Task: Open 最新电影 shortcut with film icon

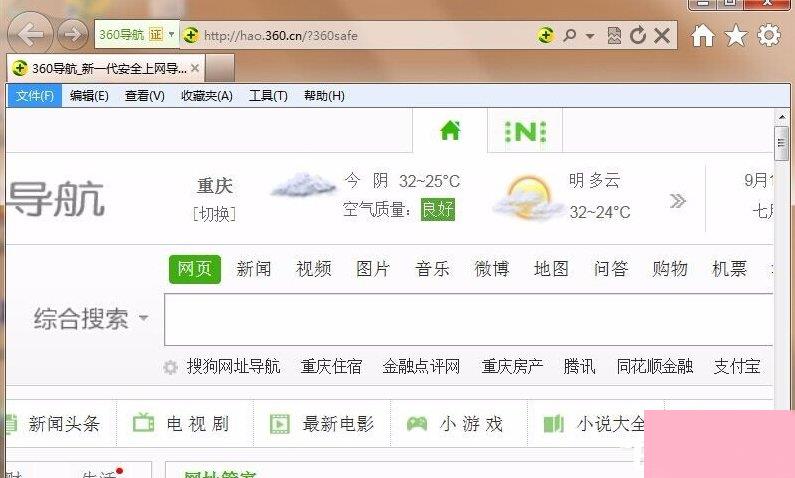Action: (x=322, y=424)
